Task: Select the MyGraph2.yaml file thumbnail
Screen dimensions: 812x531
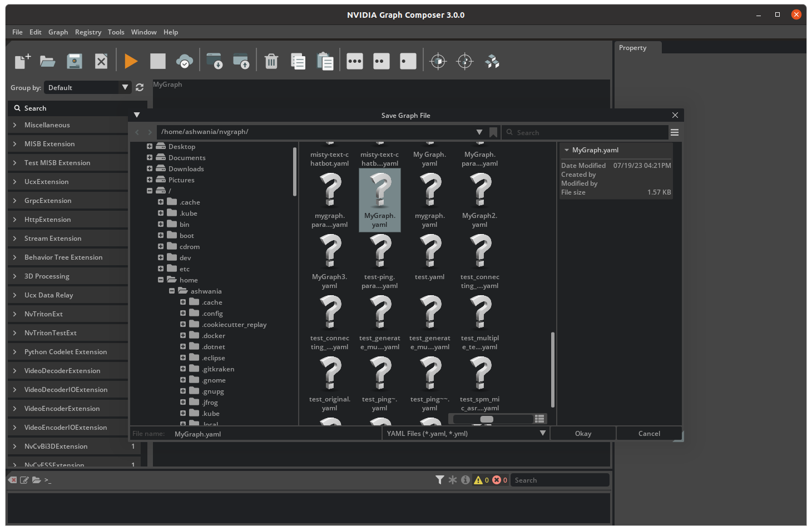Action: click(479, 200)
